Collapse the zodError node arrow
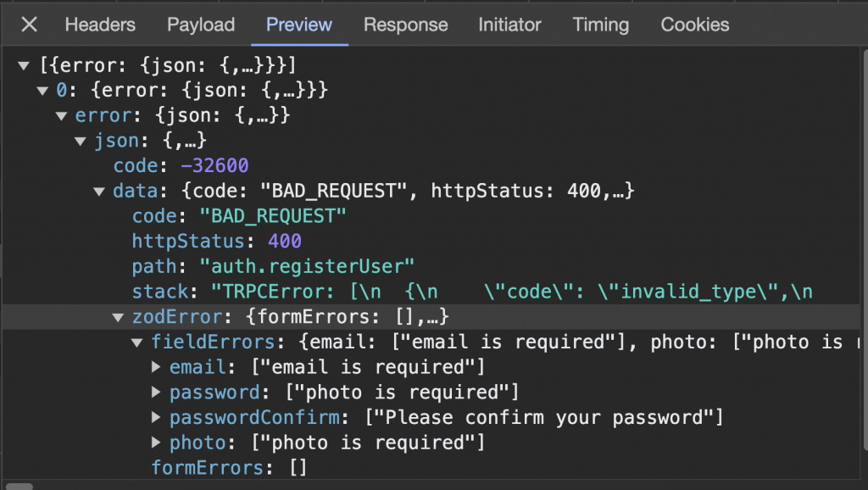 (x=119, y=317)
